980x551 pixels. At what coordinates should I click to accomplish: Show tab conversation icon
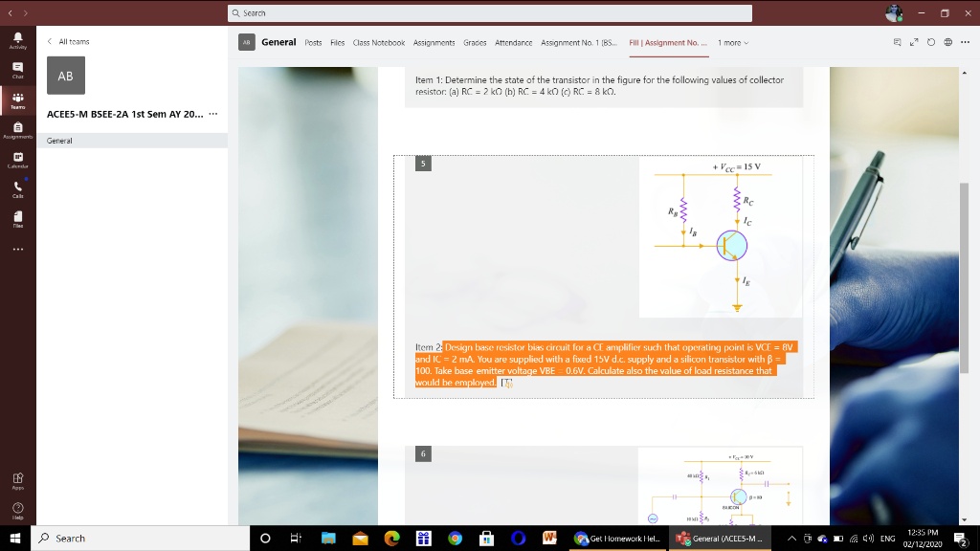pos(897,42)
